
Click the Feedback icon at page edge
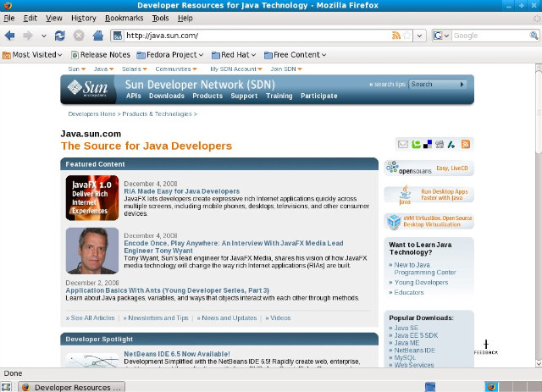[x=486, y=347]
